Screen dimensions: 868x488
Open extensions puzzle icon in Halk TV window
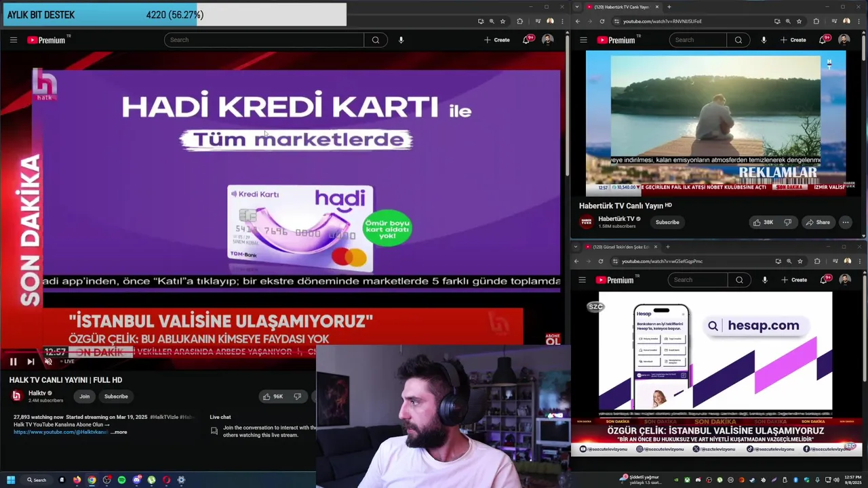pos(520,21)
